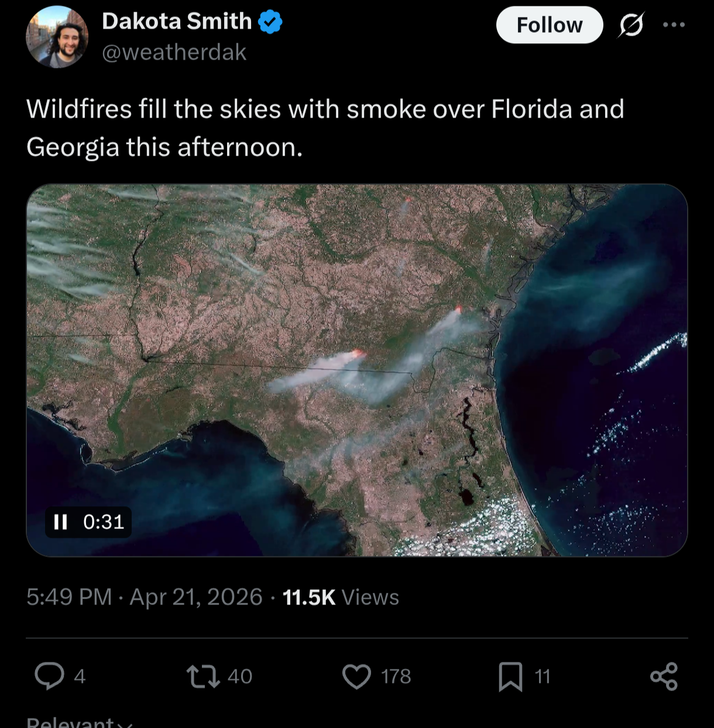Like the post with the heart icon
Screen dimensions: 714x728
click(x=356, y=676)
